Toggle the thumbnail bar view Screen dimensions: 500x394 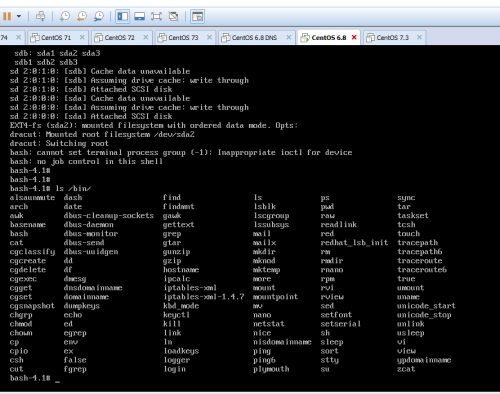(139, 16)
